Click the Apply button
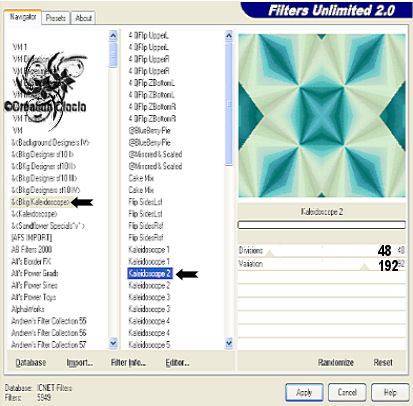This screenshot has width=413, height=406. (304, 392)
